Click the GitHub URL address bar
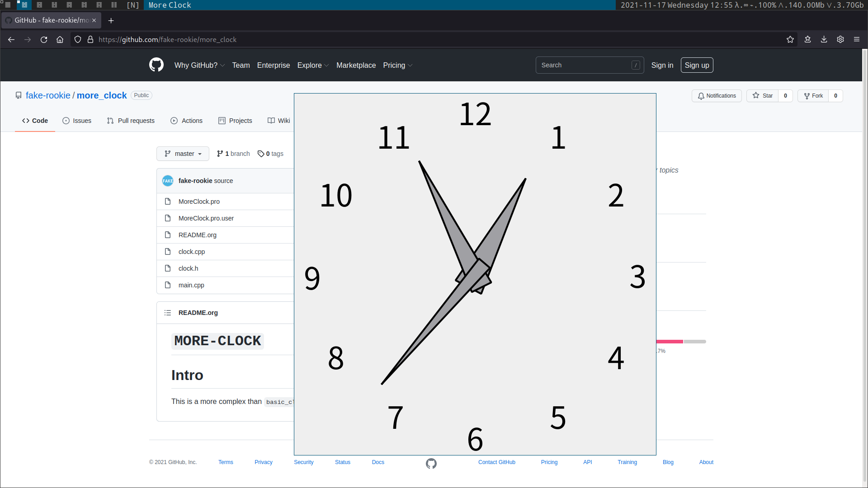Image resolution: width=868 pixels, height=488 pixels. [168, 39]
